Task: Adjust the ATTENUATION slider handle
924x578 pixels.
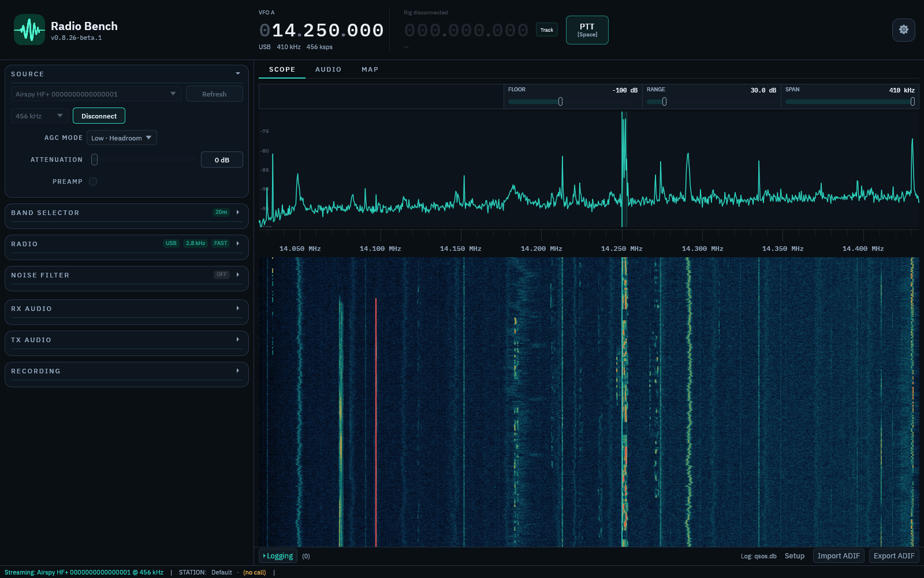Action: tap(94, 160)
